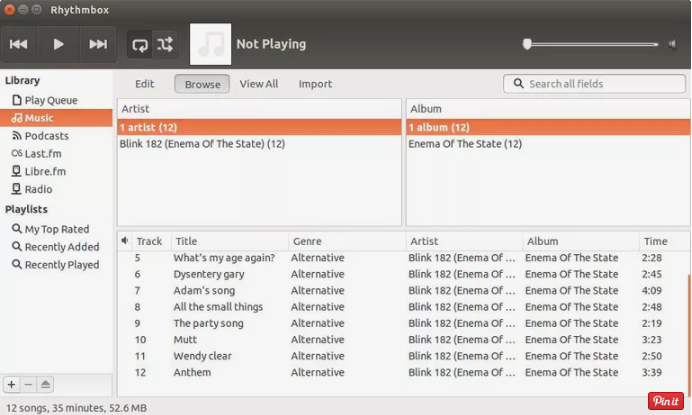Skip to the previous track
The height and width of the screenshot is (415, 692).
click(x=19, y=44)
